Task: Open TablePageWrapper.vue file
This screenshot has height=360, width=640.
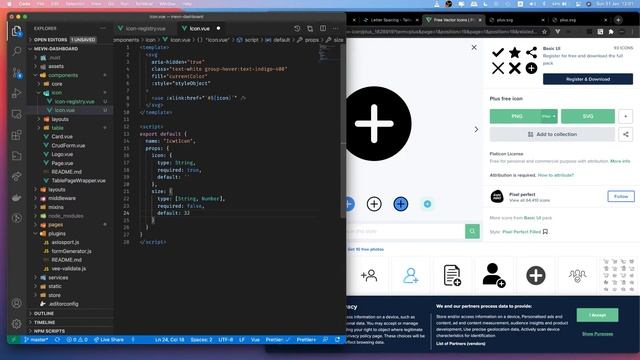Action: pyautogui.click(x=78, y=181)
